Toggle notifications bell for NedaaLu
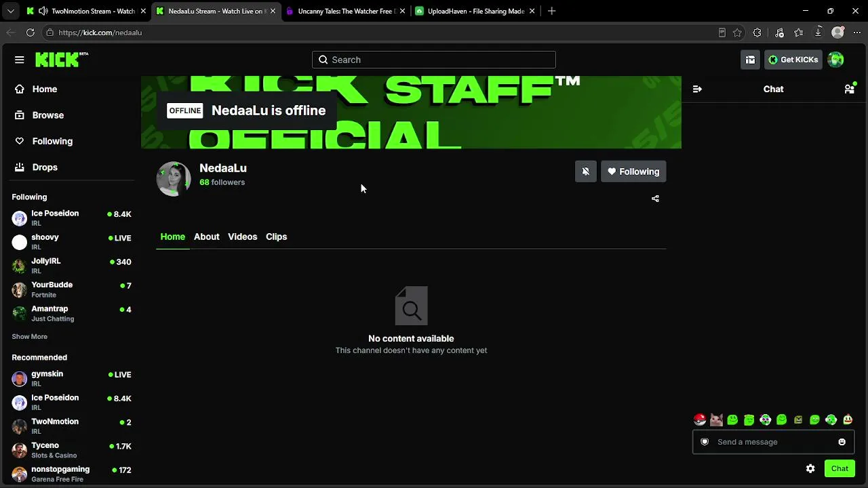The width and height of the screenshot is (868, 488). tap(586, 171)
